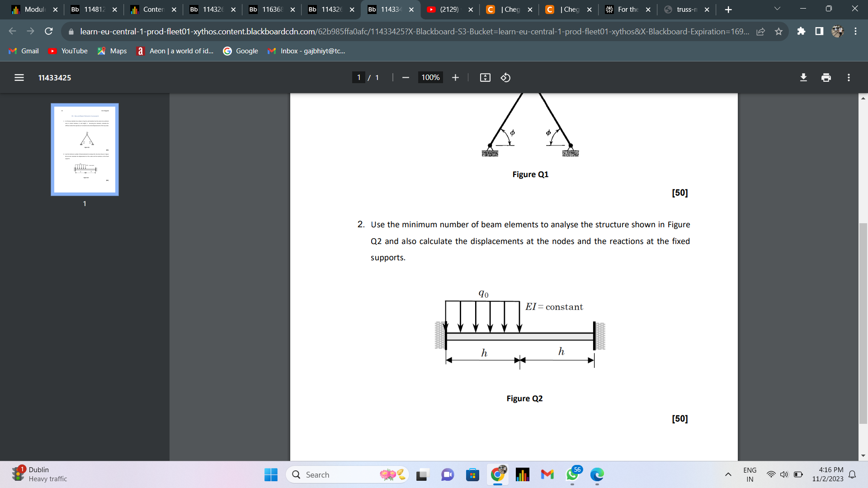Click the 100% zoom level control
Image resolution: width=868 pixels, height=488 pixels.
(x=430, y=77)
